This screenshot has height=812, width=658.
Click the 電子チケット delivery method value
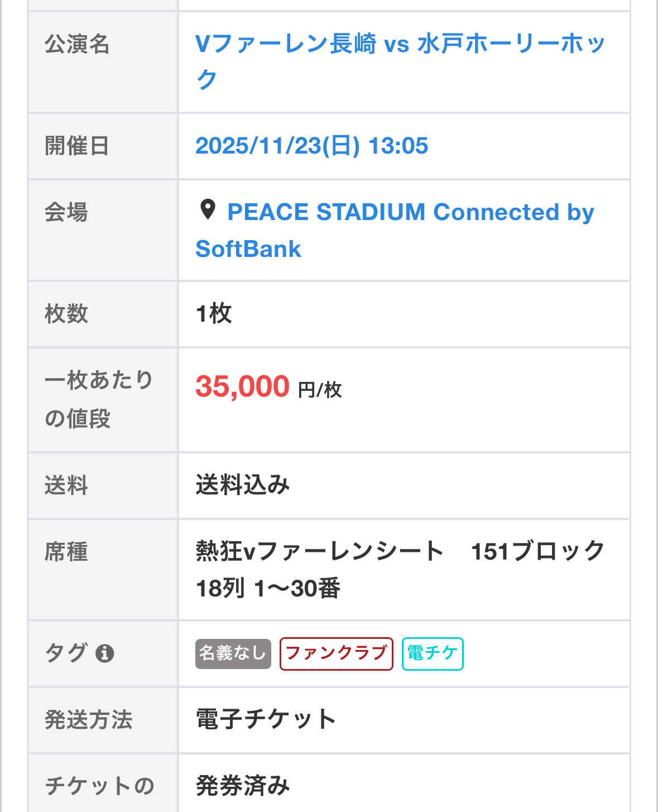(266, 719)
